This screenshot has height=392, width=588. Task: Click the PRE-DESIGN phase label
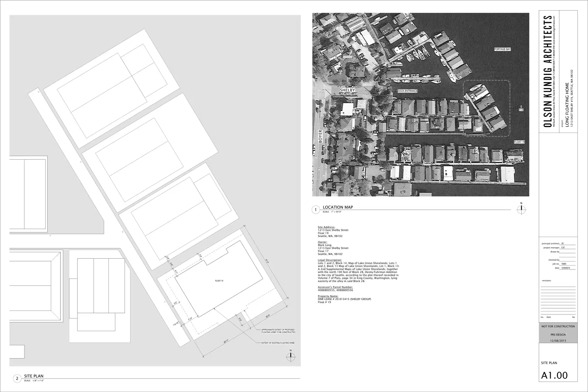click(x=558, y=334)
